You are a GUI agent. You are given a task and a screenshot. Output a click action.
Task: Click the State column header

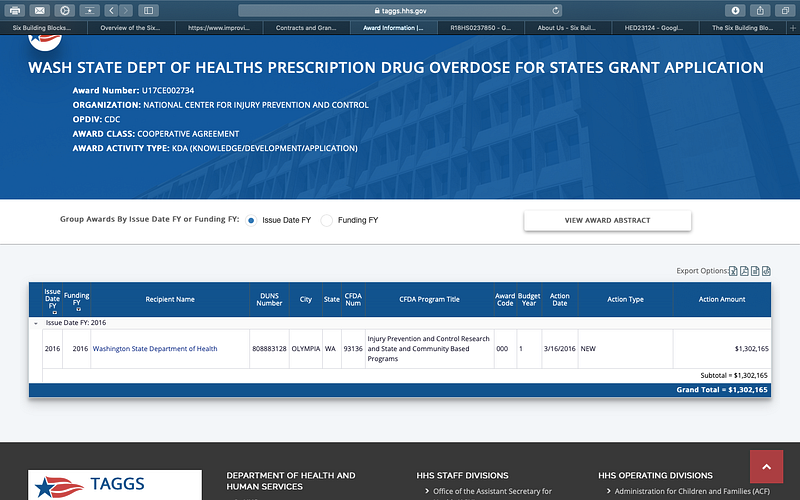click(332, 299)
